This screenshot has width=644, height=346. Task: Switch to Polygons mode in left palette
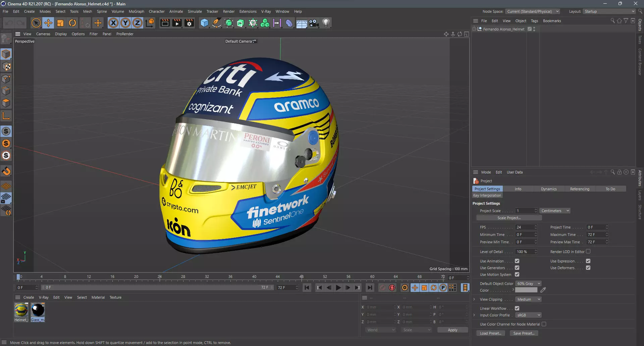coord(6,103)
